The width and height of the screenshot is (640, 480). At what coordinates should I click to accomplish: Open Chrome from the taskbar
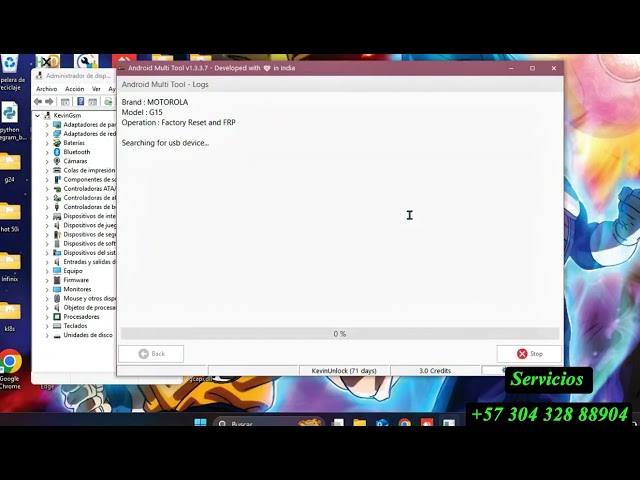pos(404,422)
